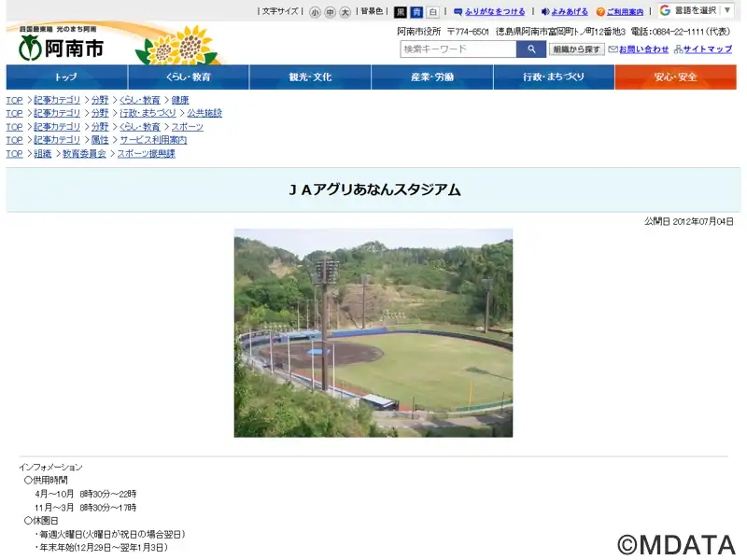Click the 毎週火曜日 closed-day line

click(x=110, y=534)
